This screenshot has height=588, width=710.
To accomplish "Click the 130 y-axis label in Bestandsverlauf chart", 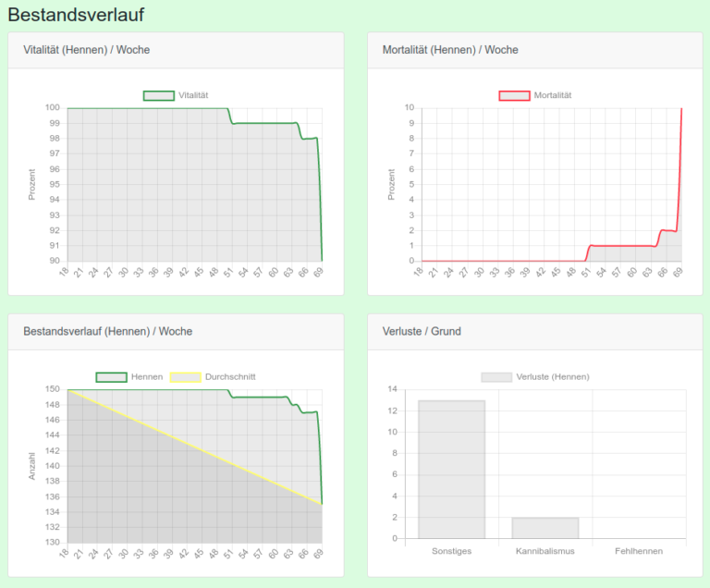I will [53, 542].
